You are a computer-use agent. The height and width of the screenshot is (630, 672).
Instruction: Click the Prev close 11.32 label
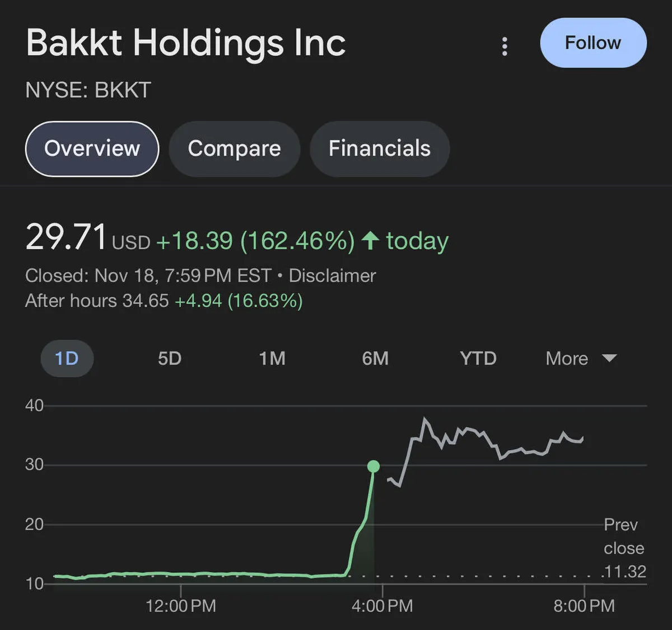(x=624, y=548)
